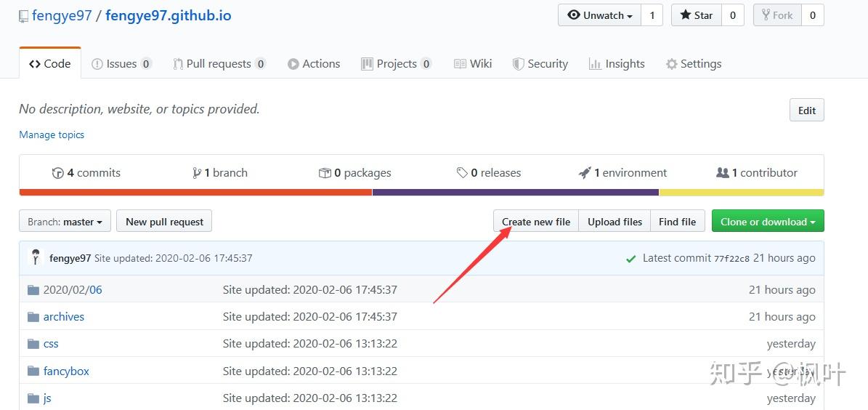Toggle the Unwatch notifications dropdown

click(x=599, y=15)
